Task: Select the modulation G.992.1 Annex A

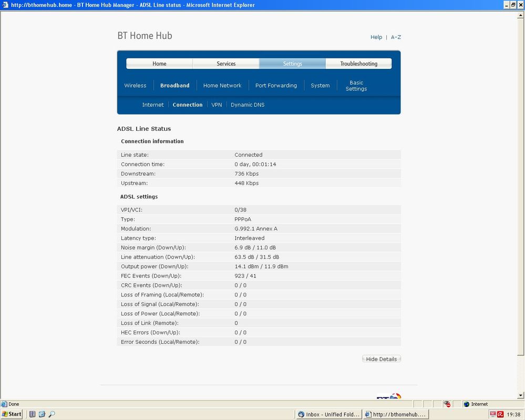Action: pyautogui.click(x=256, y=229)
